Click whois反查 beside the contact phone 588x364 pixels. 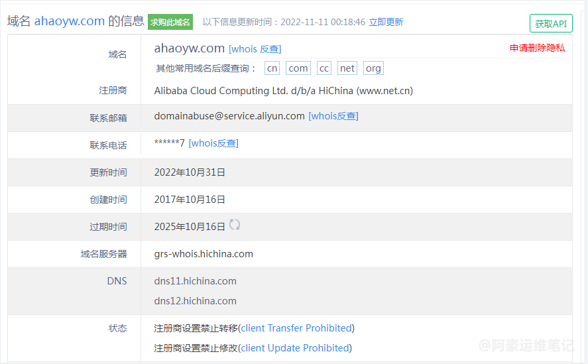tap(213, 143)
